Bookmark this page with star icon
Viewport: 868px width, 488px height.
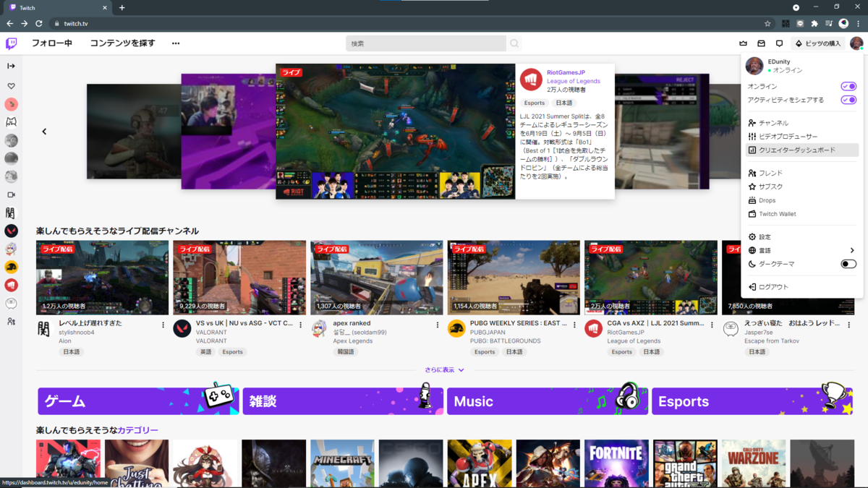pyautogui.click(x=767, y=23)
